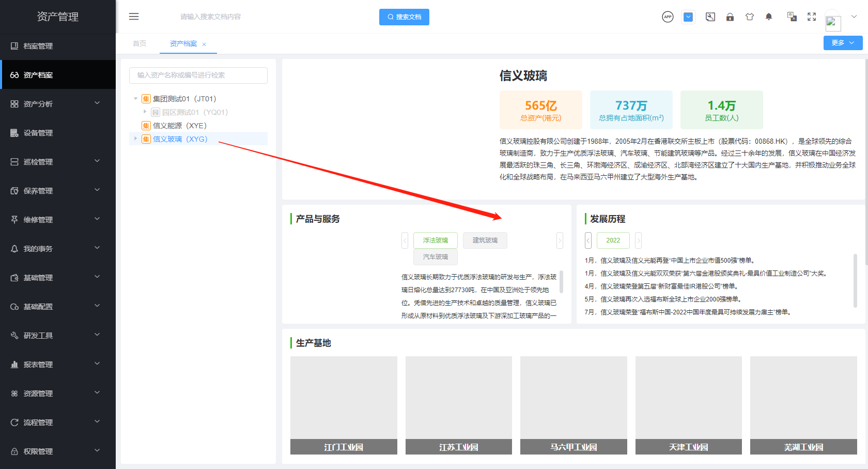Image resolution: width=868 pixels, height=469 pixels.
Task: Go to next product tags arrow
Action: point(560,240)
